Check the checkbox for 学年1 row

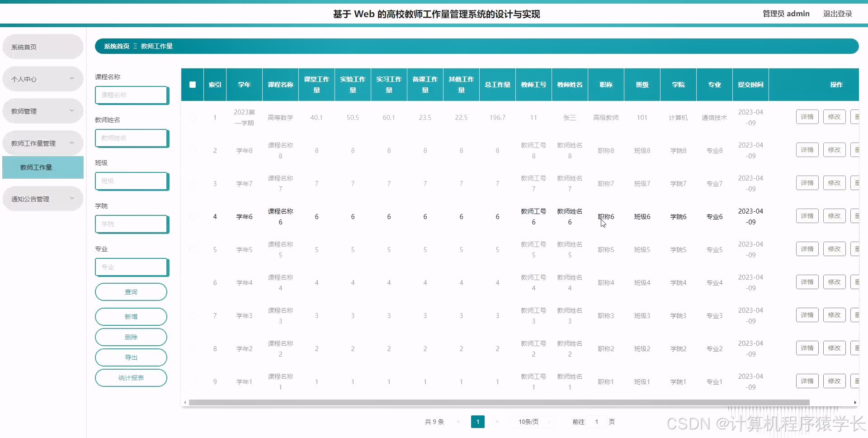pos(193,381)
